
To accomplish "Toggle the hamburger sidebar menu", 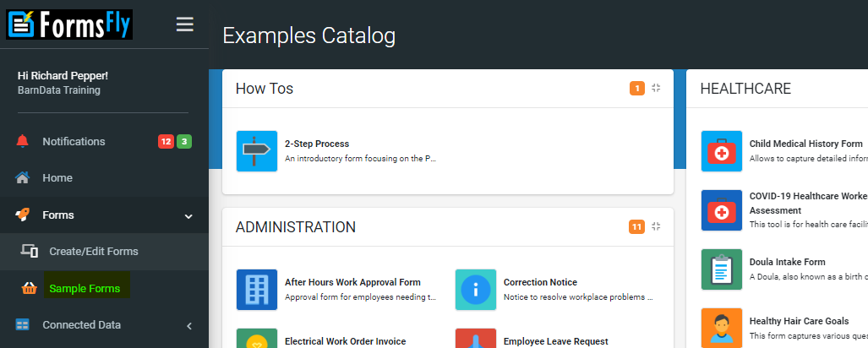I will pyautogui.click(x=185, y=24).
